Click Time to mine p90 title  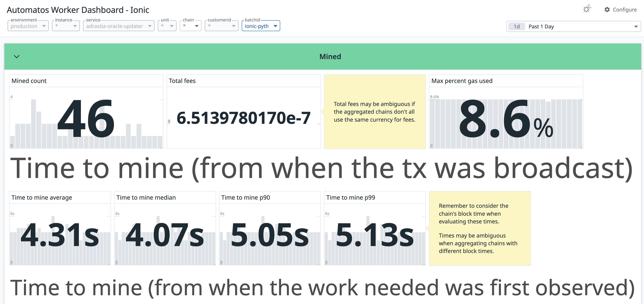(246, 198)
